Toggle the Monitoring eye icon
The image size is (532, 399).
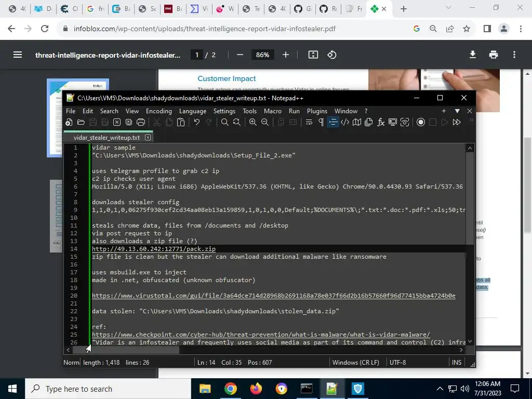[405, 122]
